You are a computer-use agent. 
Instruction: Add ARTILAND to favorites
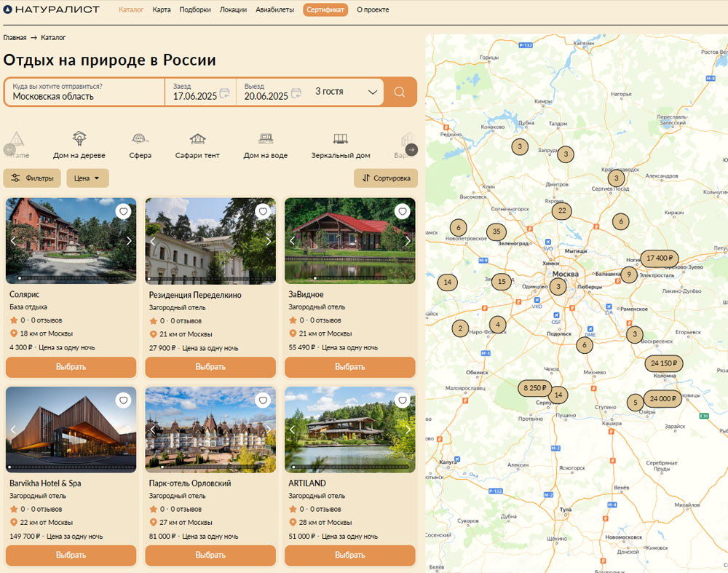pos(402,400)
